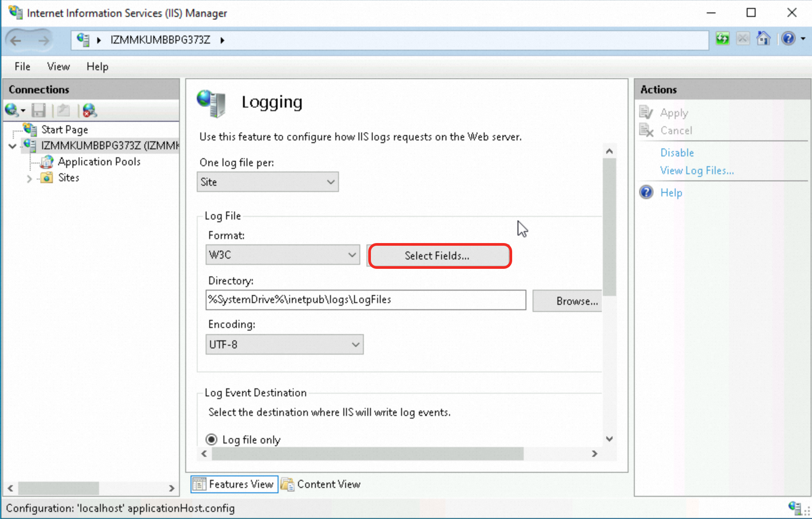Open the dropdown arrow beside the toolbar Help icon
The height and width of the screenshot is (519, 812).
pos(803,39)
